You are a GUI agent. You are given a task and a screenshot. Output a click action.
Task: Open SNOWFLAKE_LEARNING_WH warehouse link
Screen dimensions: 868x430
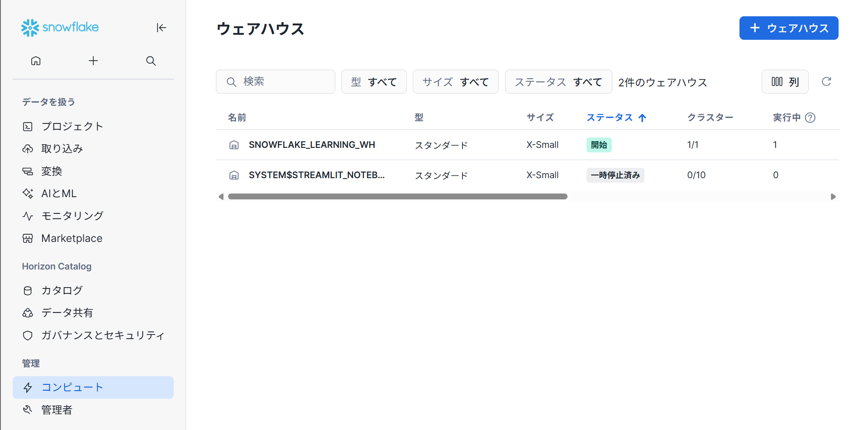312,145
